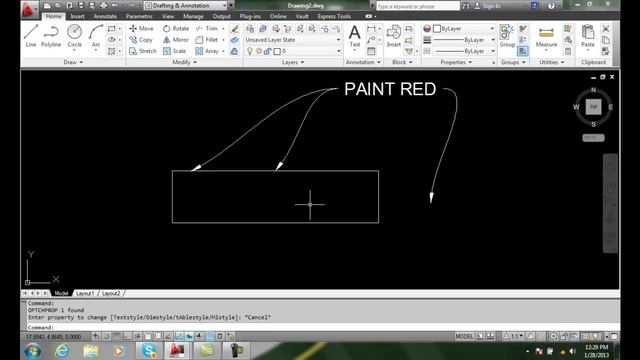
Task: Activate the Stretch command
Action: tap(143, 51)
